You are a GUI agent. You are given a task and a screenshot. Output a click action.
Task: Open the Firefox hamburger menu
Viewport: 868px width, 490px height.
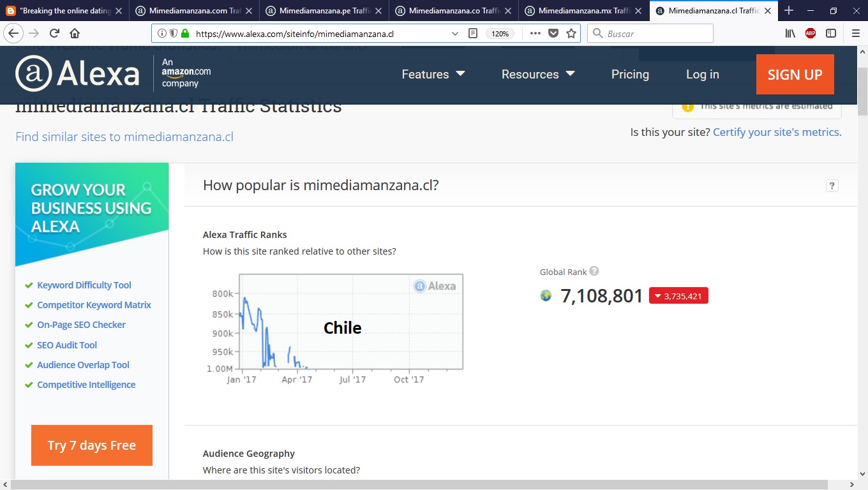[856, 34]
